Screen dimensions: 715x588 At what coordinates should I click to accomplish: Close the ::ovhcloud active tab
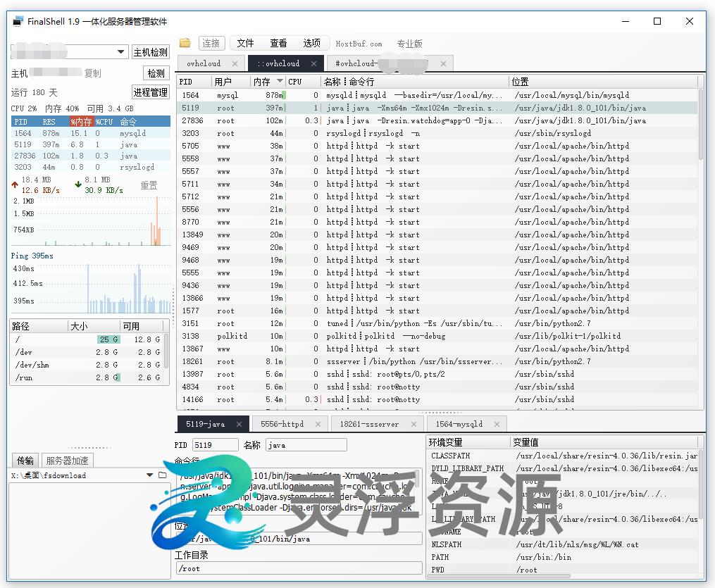(313, 64)
